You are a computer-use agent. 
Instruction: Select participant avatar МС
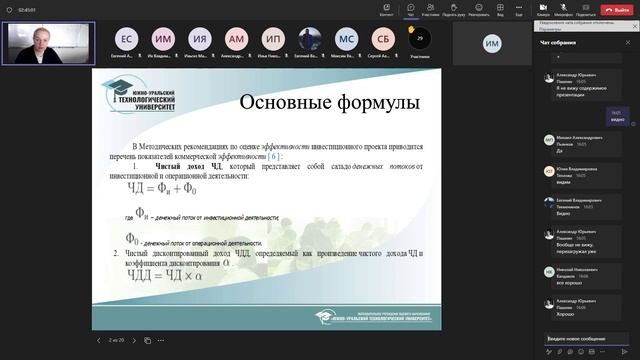(x=347, y=39)
